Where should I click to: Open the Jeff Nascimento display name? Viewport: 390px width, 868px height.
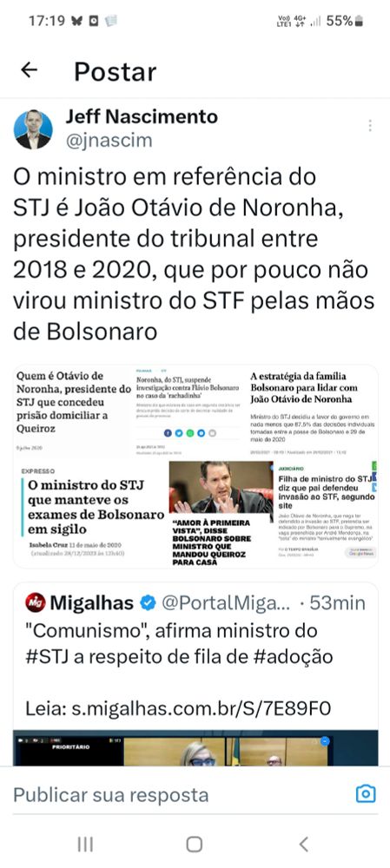coord(142,117)
